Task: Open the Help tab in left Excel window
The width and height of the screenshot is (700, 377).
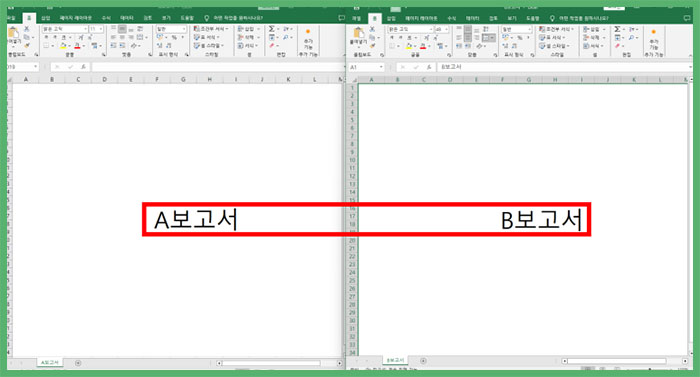Action: tap(187, 18)
